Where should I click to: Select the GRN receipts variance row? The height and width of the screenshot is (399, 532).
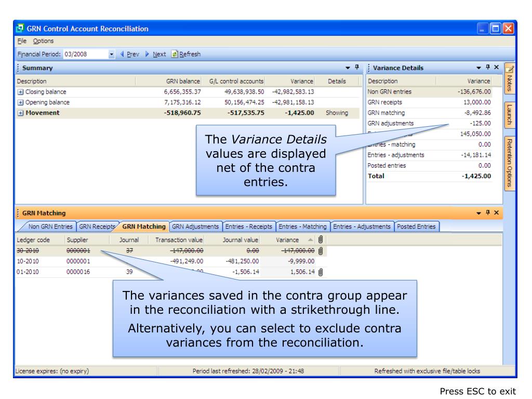429,102
